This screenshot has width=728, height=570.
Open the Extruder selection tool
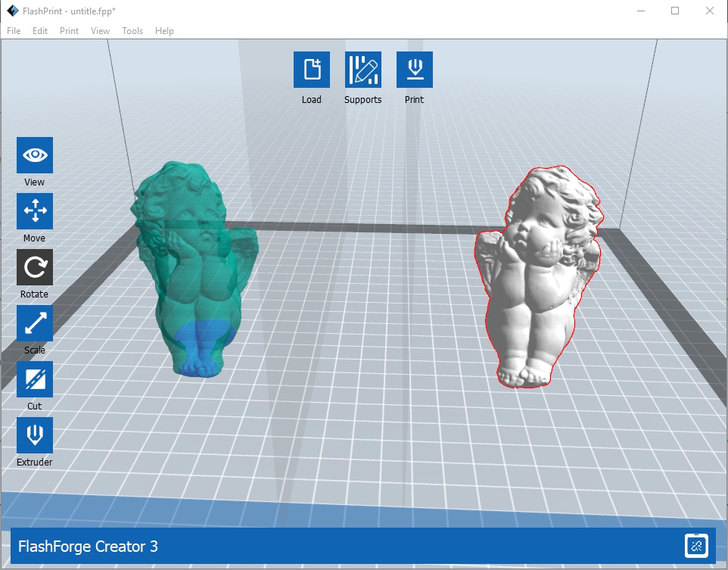(x=35, y=435)
